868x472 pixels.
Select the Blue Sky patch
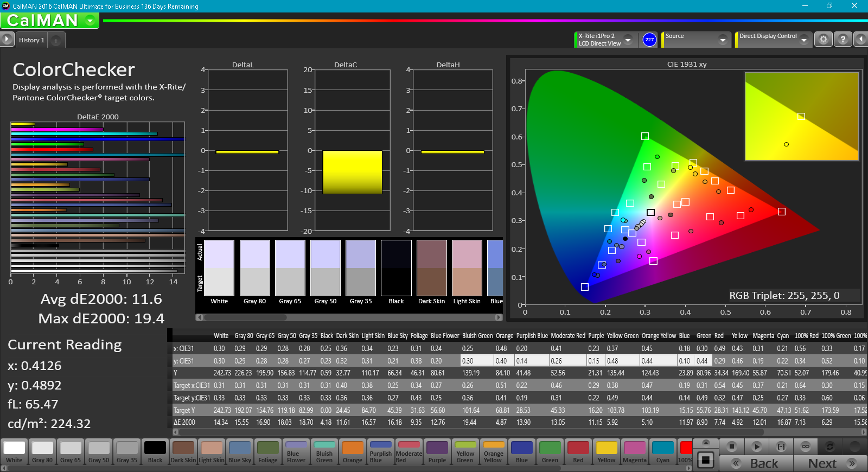pos(240,452)
